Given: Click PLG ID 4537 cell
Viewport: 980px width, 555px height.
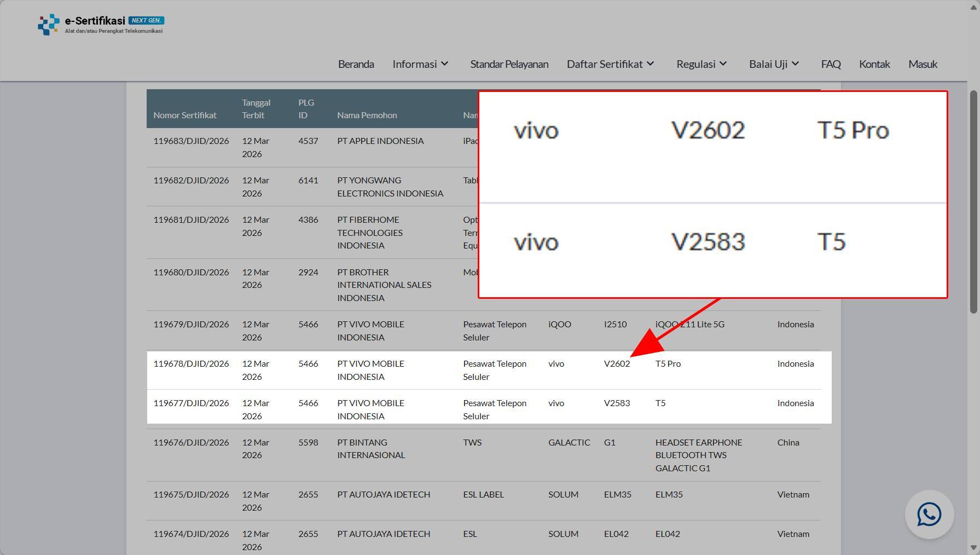Looking at the screenshot, I should [x=308, y=141].
